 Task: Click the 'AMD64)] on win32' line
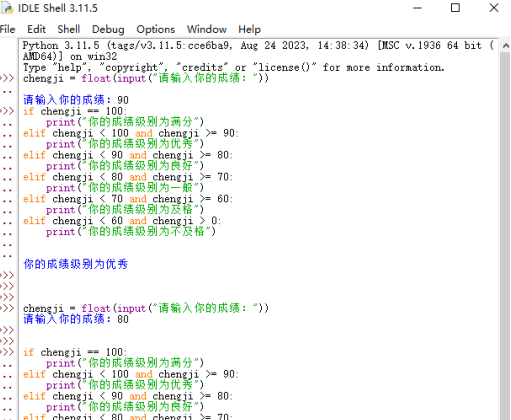pos(70,57)
